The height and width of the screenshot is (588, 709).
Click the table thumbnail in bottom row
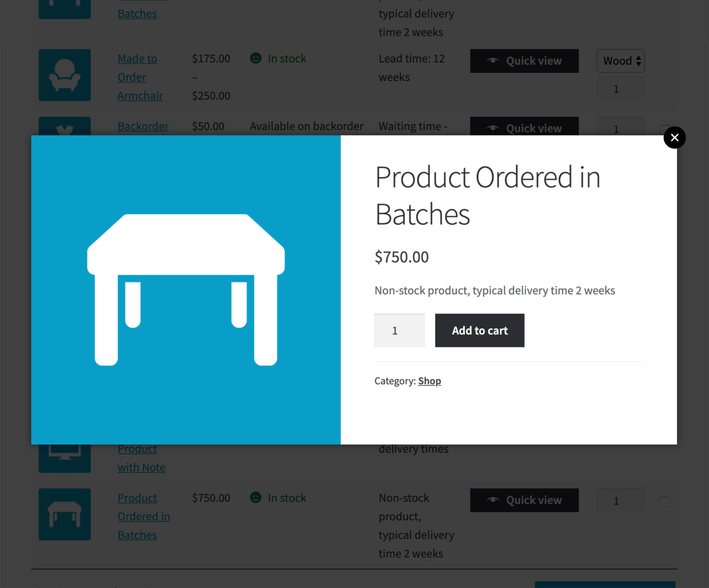coord(64,514)
